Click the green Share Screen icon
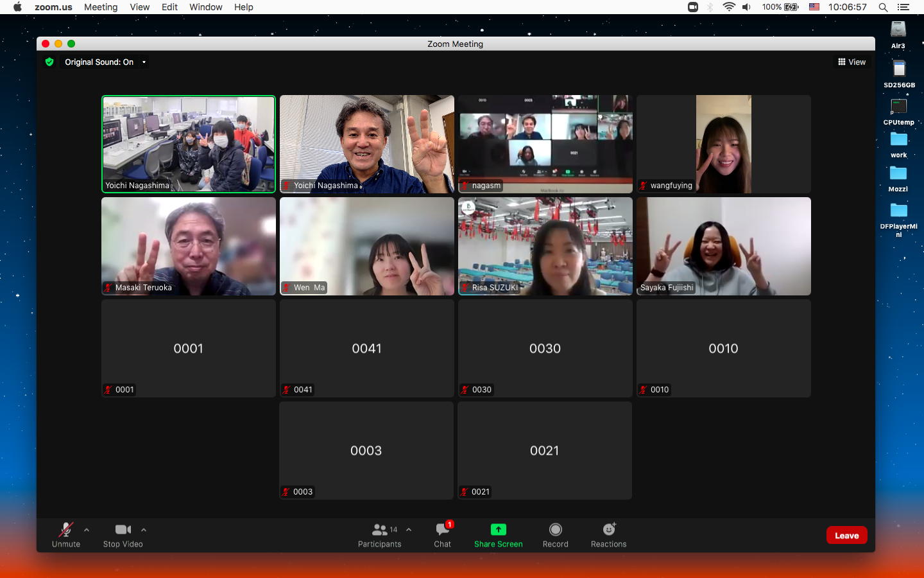This screenshot has height=578, width=924. pyautogui.click(x=499, y=529)
